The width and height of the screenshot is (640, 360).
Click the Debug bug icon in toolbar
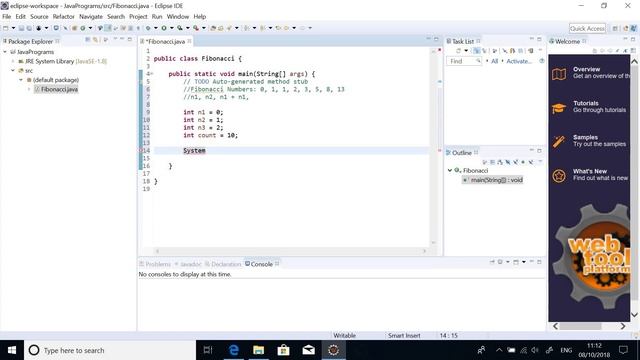(x=148, y=28)
